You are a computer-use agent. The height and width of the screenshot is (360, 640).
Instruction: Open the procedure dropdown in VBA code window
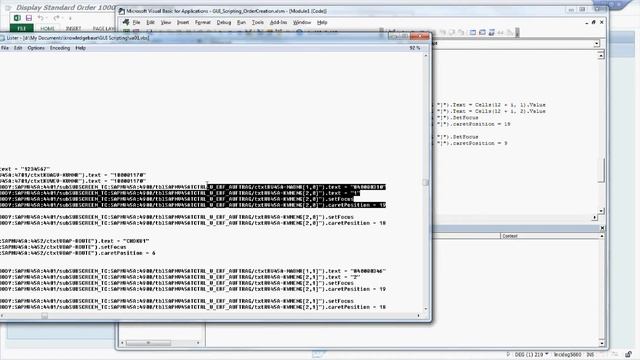(597, 43)
